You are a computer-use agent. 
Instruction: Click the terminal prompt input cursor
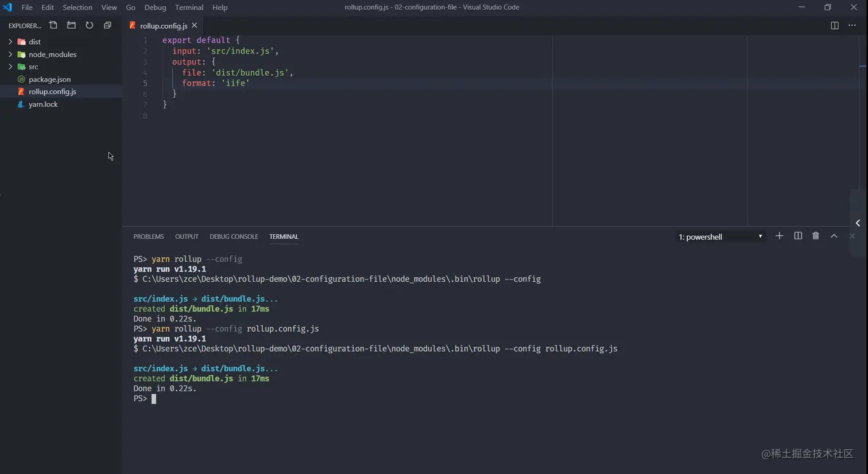[153, 398]
